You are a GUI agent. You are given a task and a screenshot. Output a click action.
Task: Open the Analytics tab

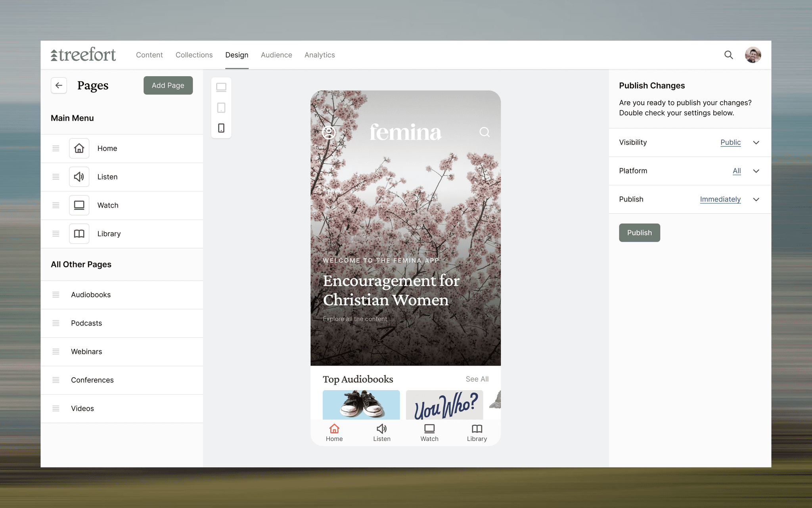320,55
